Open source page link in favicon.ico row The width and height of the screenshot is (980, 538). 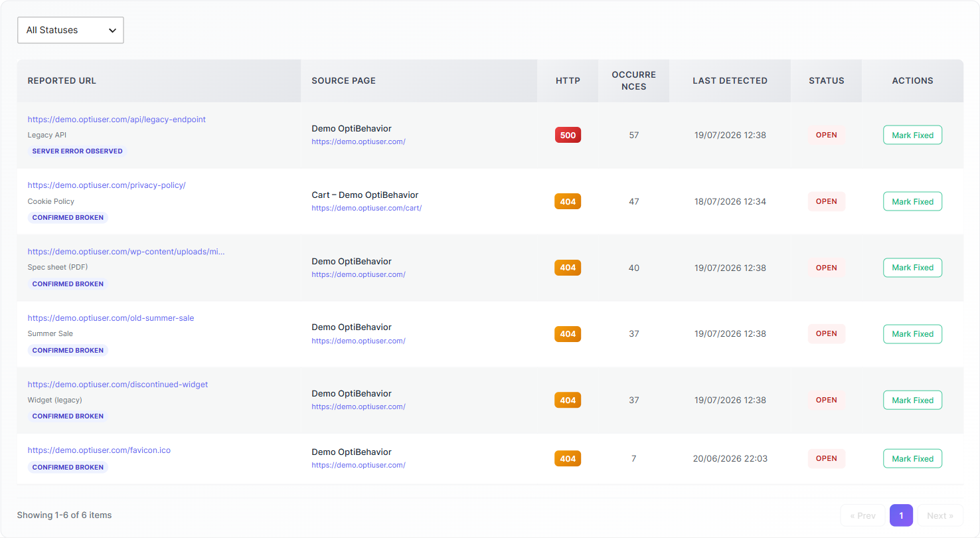pyautogui.click(x=359, y=465)
